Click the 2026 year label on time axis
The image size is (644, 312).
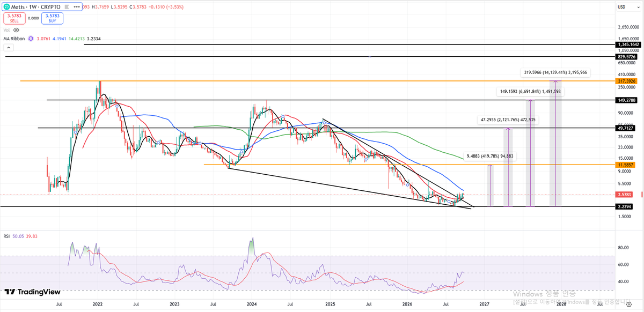[x=407, y=303]
